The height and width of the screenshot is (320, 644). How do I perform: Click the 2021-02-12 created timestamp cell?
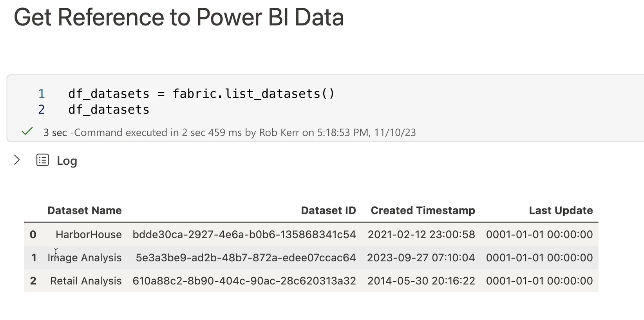coord(421,234)
